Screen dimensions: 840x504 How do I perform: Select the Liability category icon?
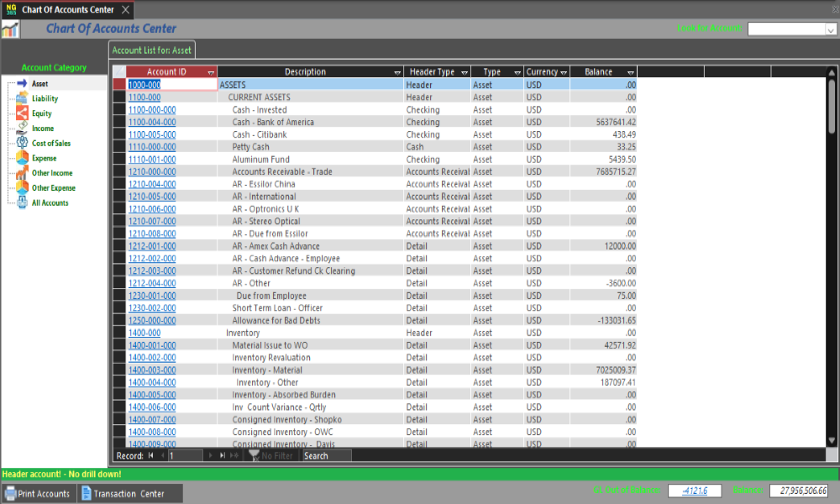coord(22,99)
